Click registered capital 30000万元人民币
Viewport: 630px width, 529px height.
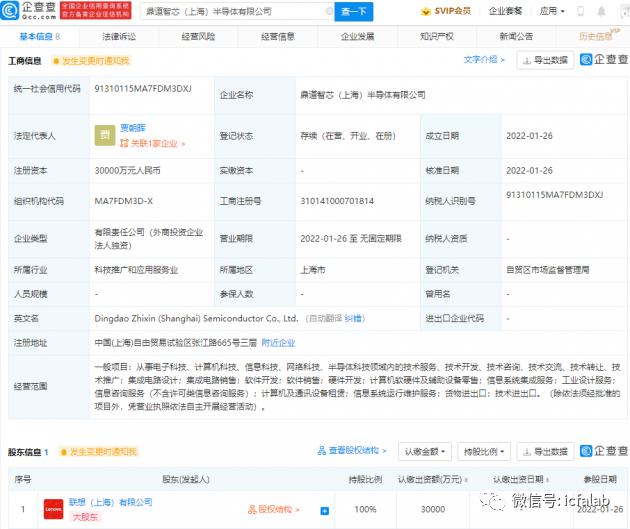click(x=127, y=171)
